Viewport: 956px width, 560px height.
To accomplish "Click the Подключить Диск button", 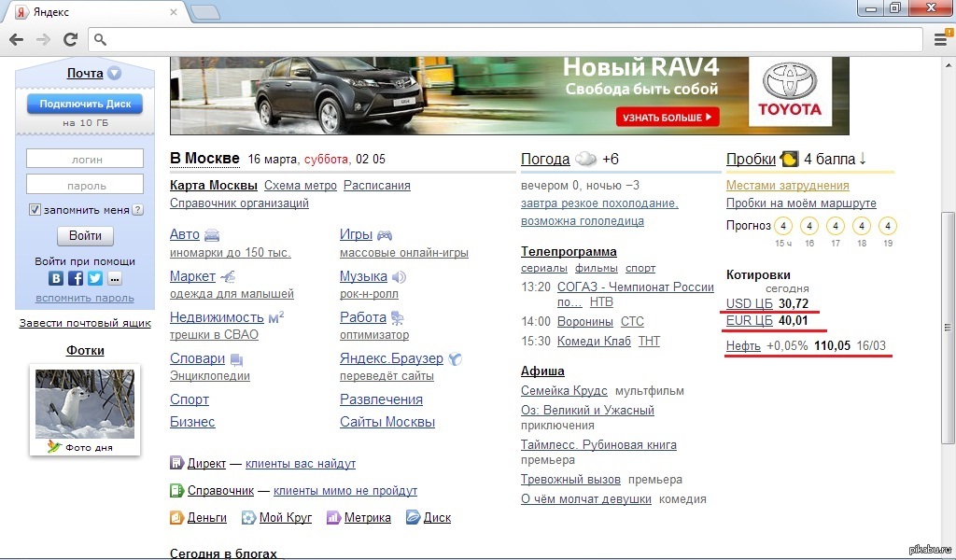I will (x=84, y=104).
